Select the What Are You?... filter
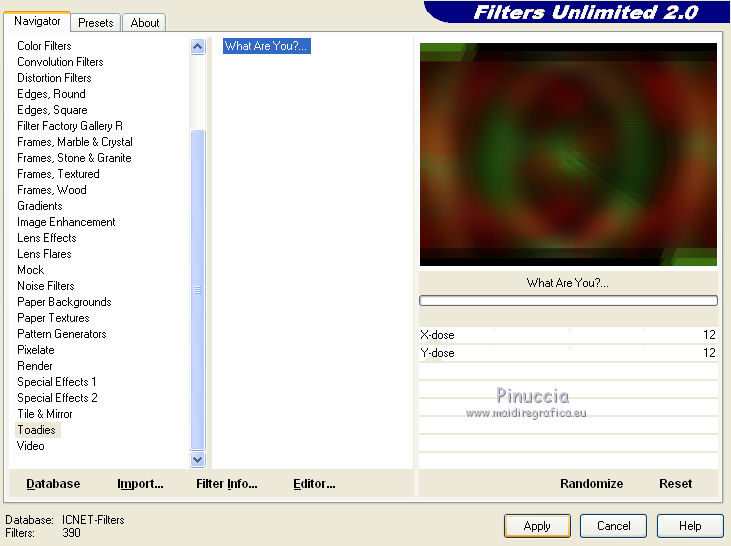This screenshot has height=546, width=731. click(x=266, y=46)
